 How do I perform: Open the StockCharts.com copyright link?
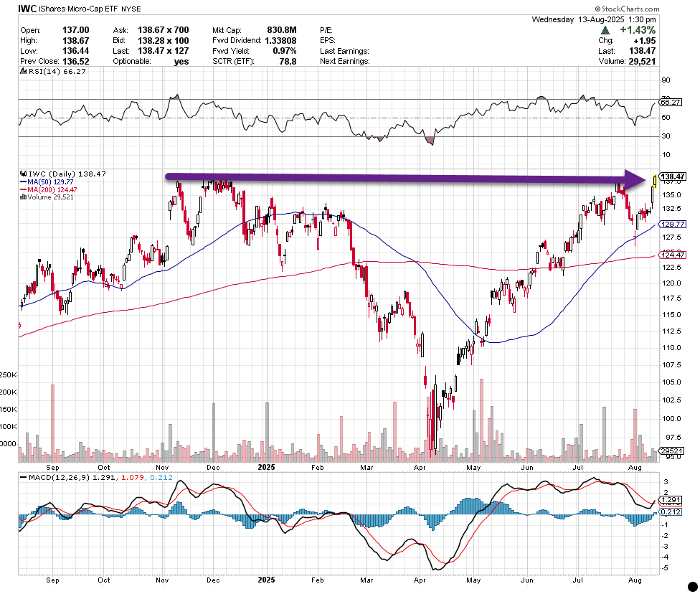[x=627, y=9]
